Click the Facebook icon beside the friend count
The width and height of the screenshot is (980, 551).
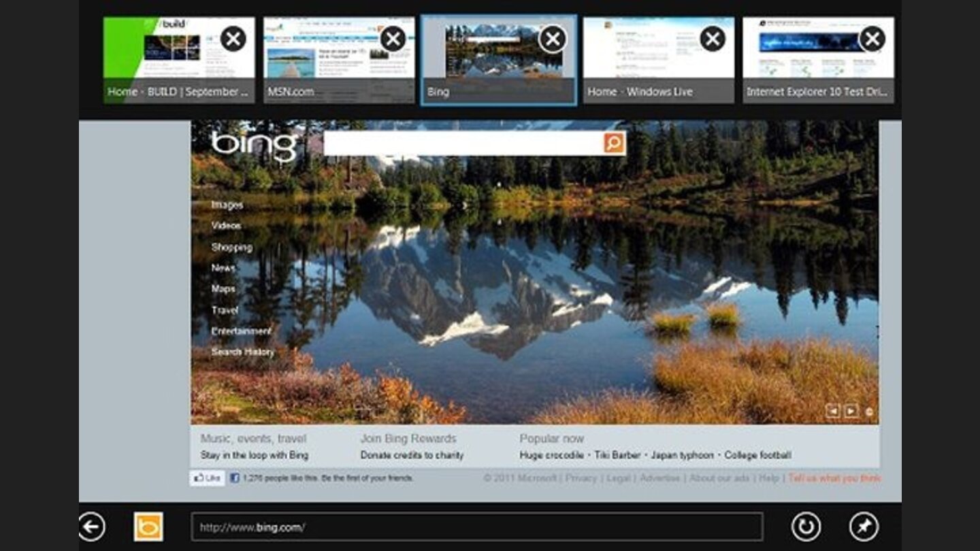pyautogui.click(x=235, y=480)
